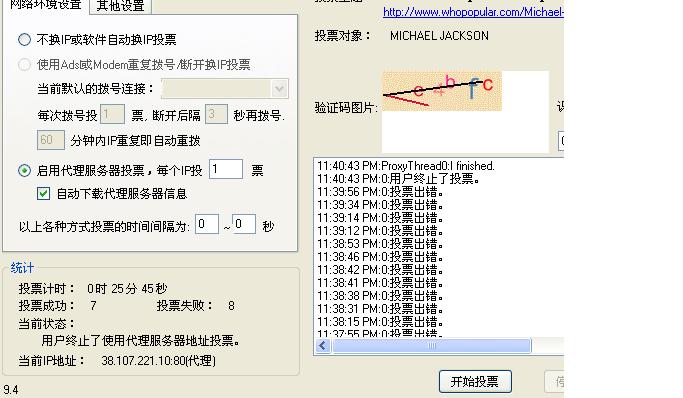Screen dimensions: 683x398
Task: Click the current IP 38.107.221.10:80 value
Action: tap(159, 361)
